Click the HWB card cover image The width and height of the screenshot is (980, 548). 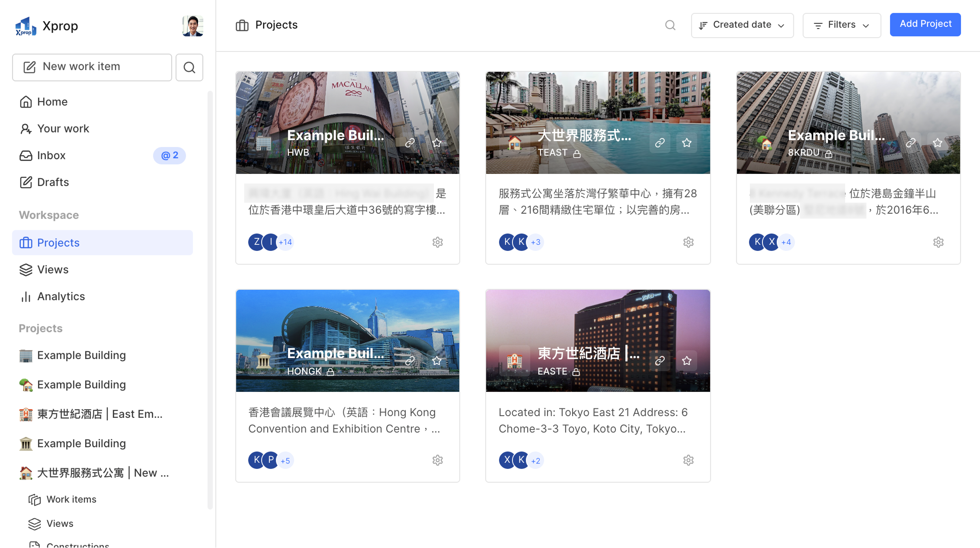pyautogui.click(x=348, y=123)
